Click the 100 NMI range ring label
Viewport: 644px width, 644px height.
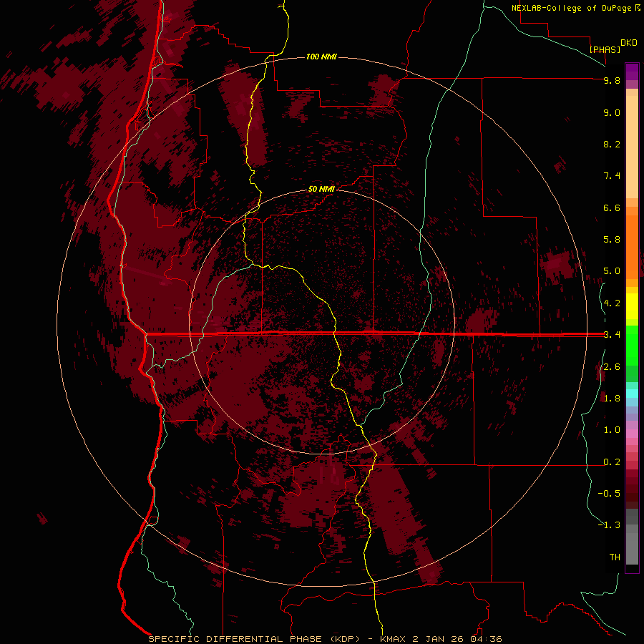[321, 57]
